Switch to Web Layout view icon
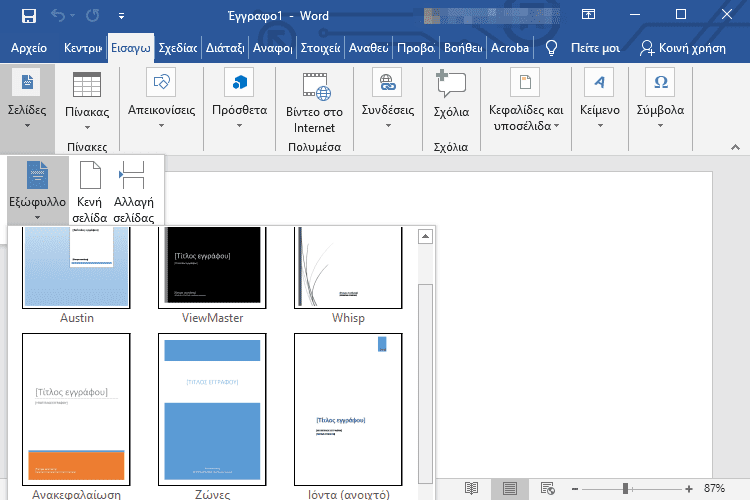Screen dimensions: 750x500 tap(548, 489)
